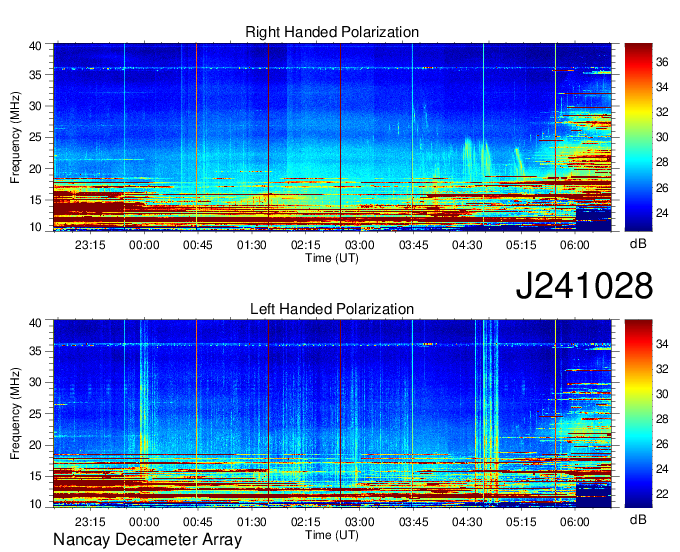Screen dimensions: 680x552
Task: Click the 15 MHz tick on Left Handed plot
Action: point(35,477)
